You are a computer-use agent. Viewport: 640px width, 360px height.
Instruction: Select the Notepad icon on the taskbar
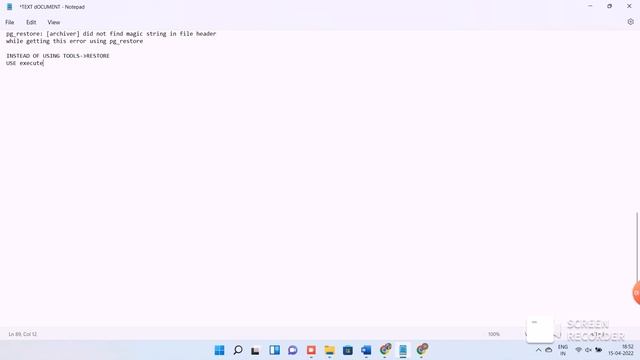click(x=403, y=350)
